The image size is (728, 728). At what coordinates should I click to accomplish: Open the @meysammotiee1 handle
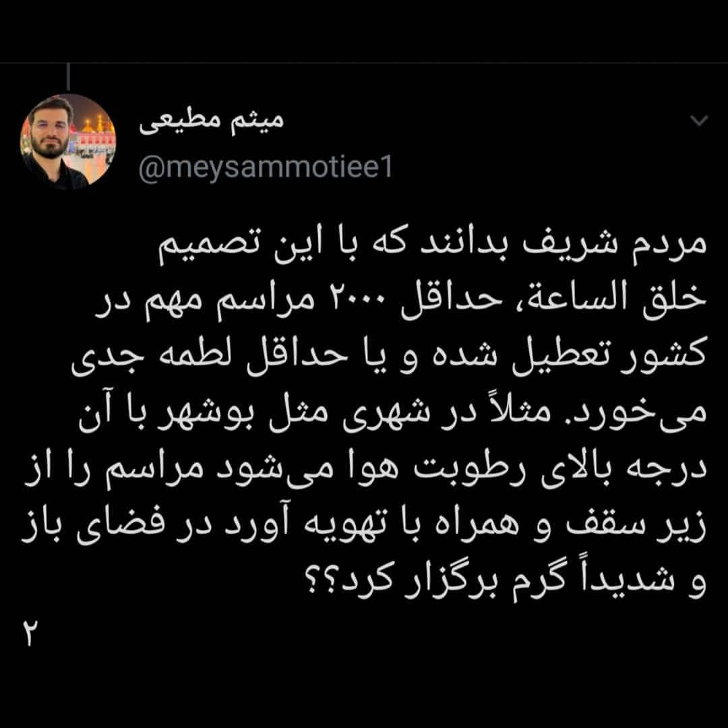pos(266,167)
